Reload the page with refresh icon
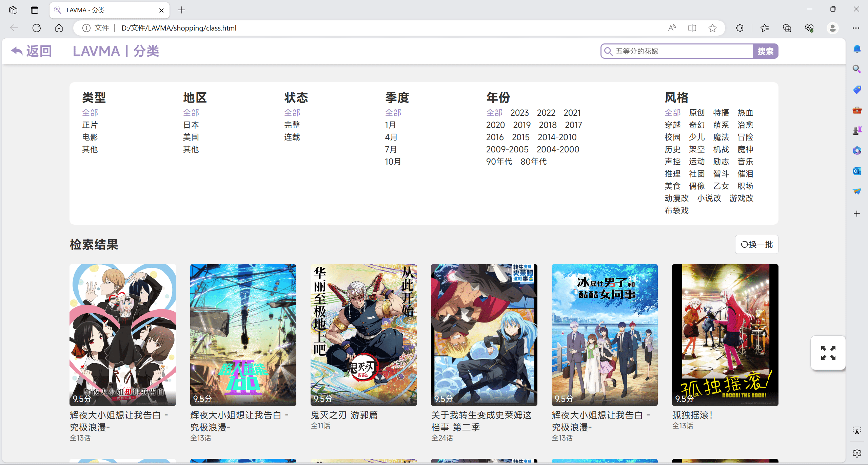Image resolution: width=868 pixels, height=465 pixels. tap(37, 28)
